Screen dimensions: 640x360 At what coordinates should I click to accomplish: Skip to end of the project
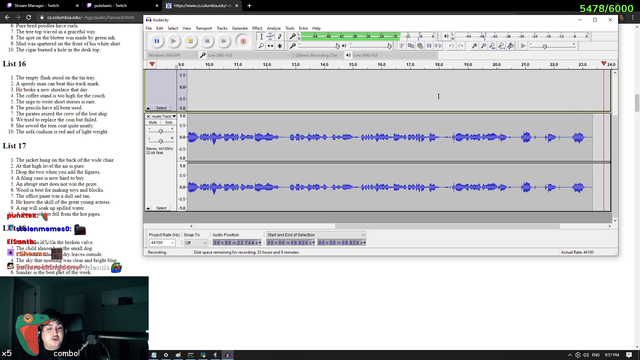point(224,41)
